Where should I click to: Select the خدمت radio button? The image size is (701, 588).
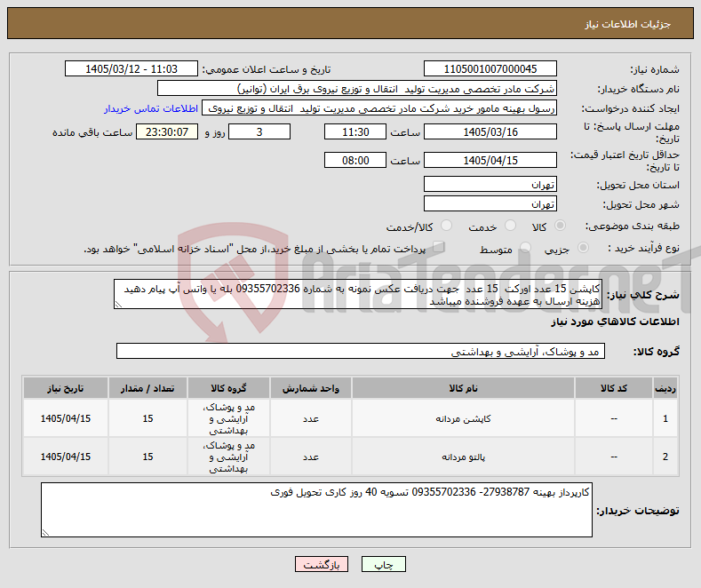[510, 226]
